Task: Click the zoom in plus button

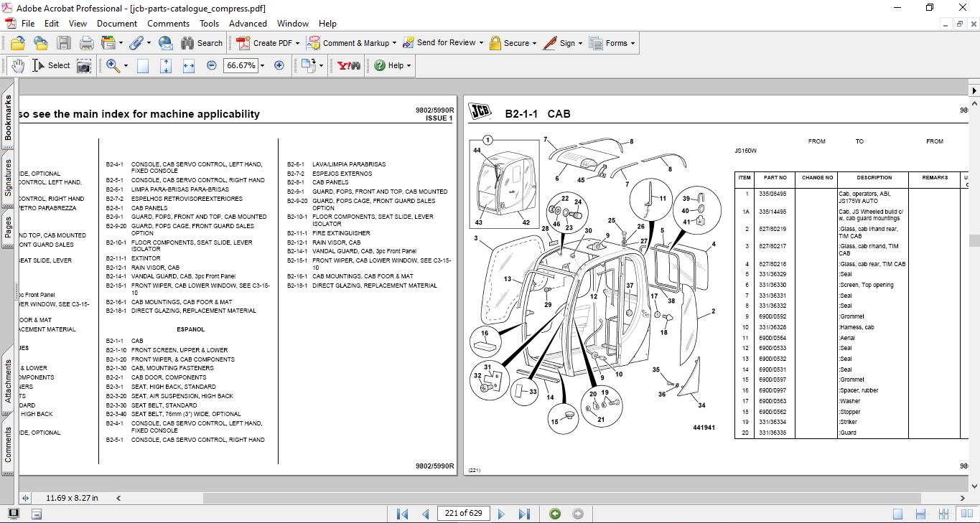Action: (x=279, y=65)
